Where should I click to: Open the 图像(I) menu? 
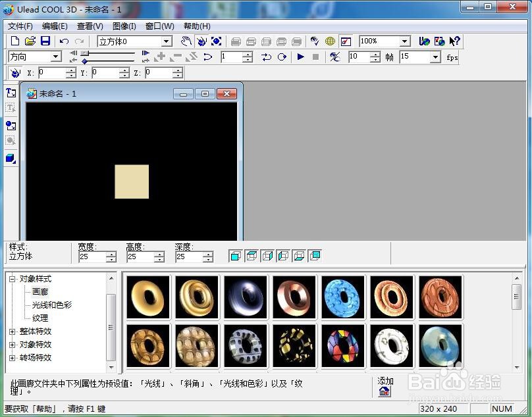(124, 26)
